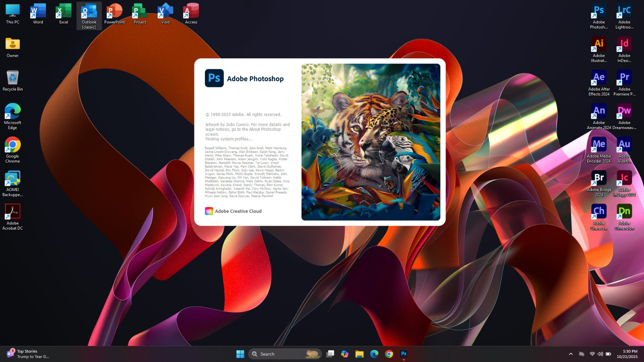
Task: Select the Adobe Dreamweaver desktop shortcut
Action: [624, 117]
